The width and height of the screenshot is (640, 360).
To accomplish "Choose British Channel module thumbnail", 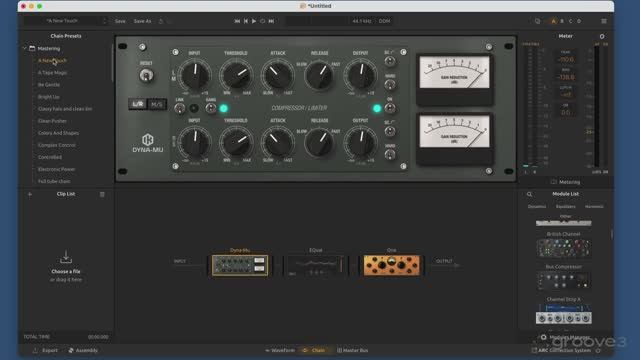I will pyautogui.click(x=564, y=248).
